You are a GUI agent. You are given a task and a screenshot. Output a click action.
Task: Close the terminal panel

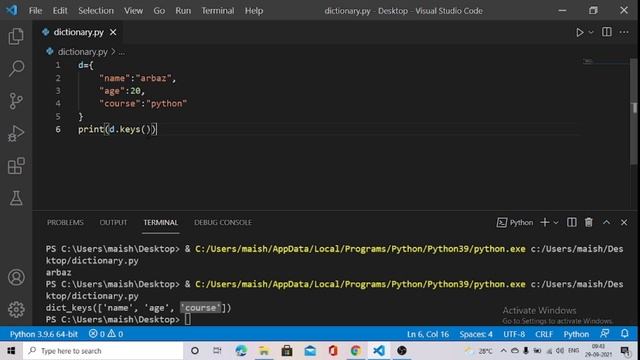click(x=624, y=222)
